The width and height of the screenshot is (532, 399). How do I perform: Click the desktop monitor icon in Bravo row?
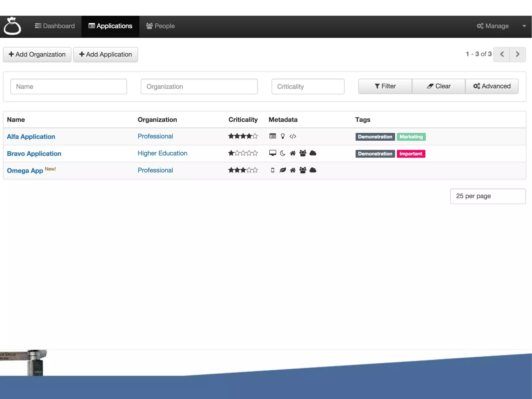point(272,153)
